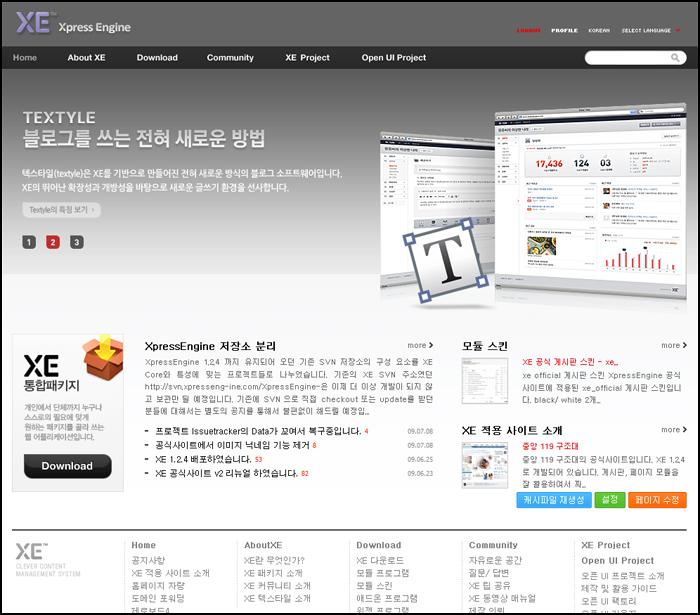
Task: Click the XE package box icon
Action: click(103, 357)
